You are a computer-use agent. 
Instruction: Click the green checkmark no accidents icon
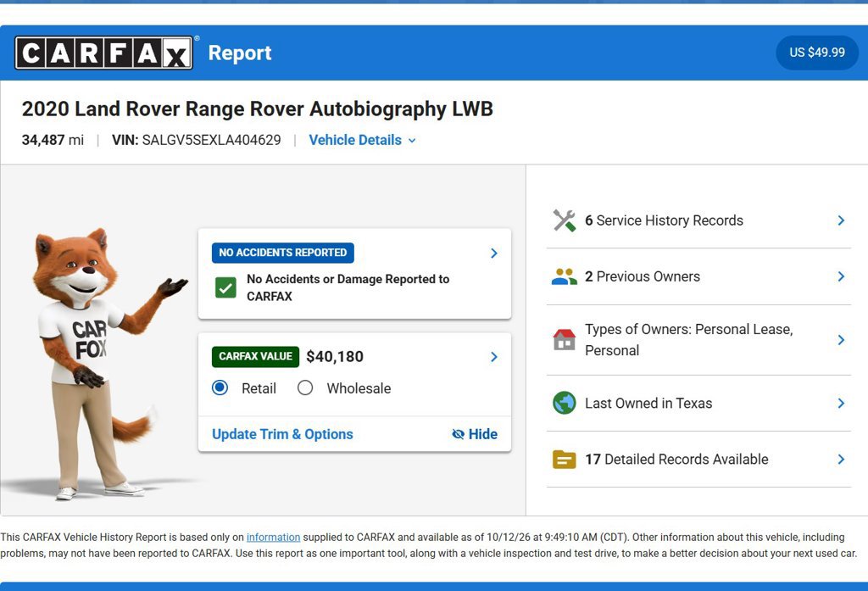click(225, 287)
